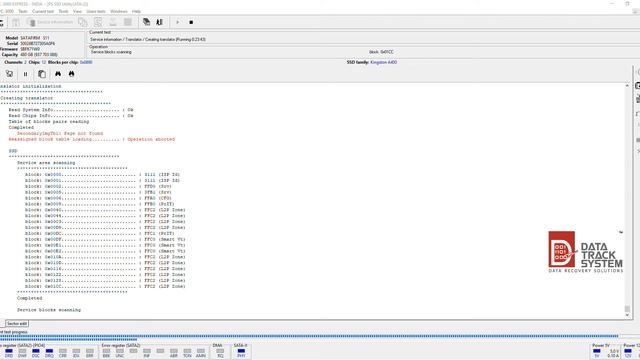Open the PC-3000 menu
Screen dimensions: 640x360
click(7, 11)
